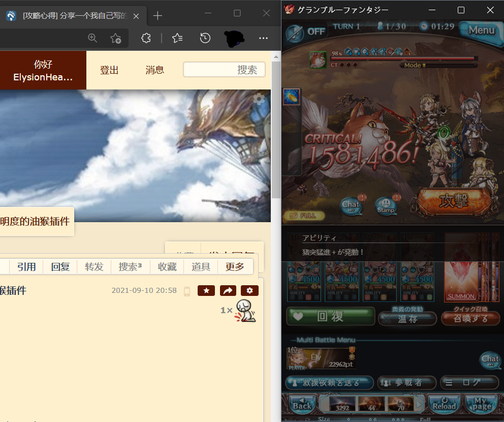Click the magnifier zoom icon in the address bar
Image resolution: width=504 pixels, height=422 pixels.
[92, 38]
